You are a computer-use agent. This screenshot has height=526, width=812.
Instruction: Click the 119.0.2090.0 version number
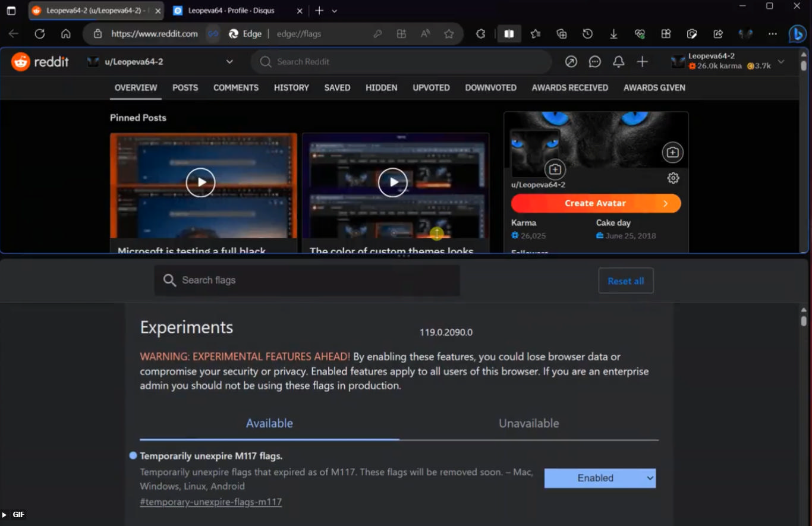pyautogui.click(x=446, y=332)
